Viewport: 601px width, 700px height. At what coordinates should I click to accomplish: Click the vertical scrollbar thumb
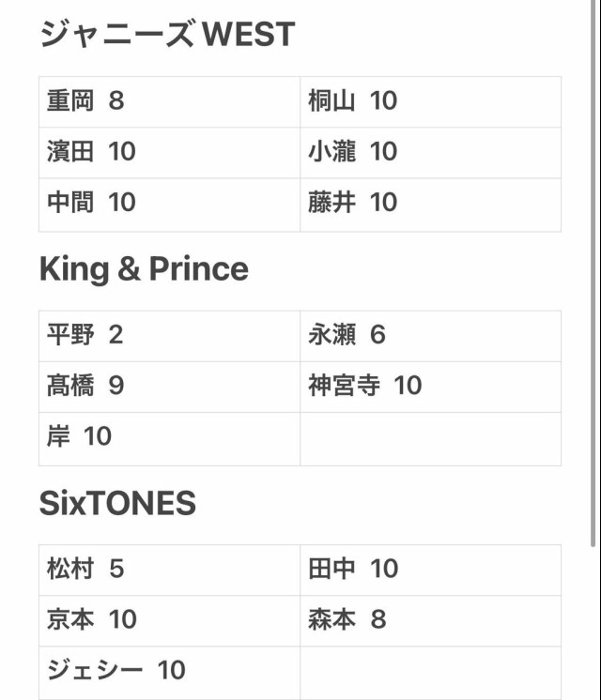coord(593,272)
